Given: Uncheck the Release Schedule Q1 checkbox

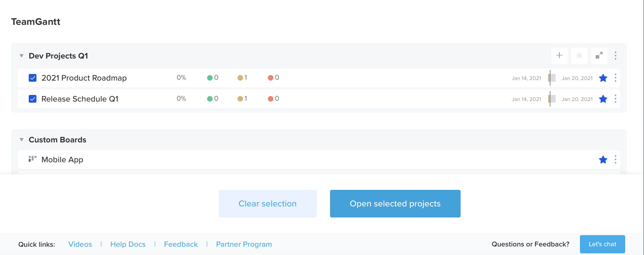Looking at the screenshot, I should click(33, 99).
